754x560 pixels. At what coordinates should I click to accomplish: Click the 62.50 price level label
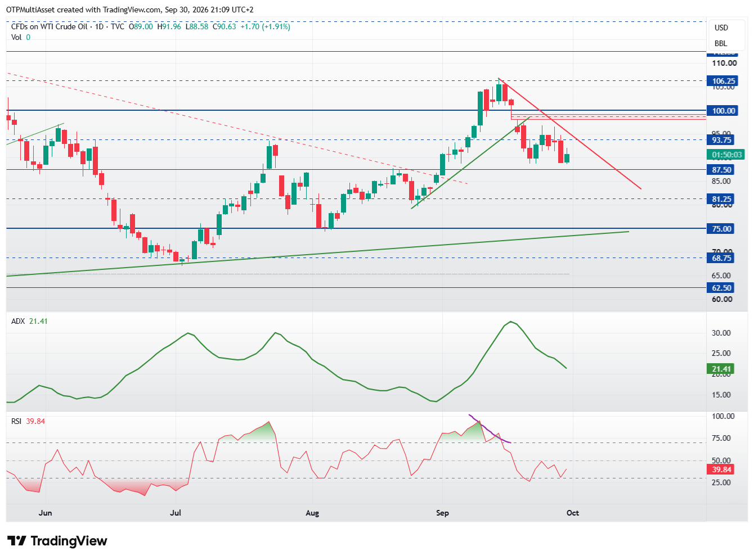click(x=721, y=288)
